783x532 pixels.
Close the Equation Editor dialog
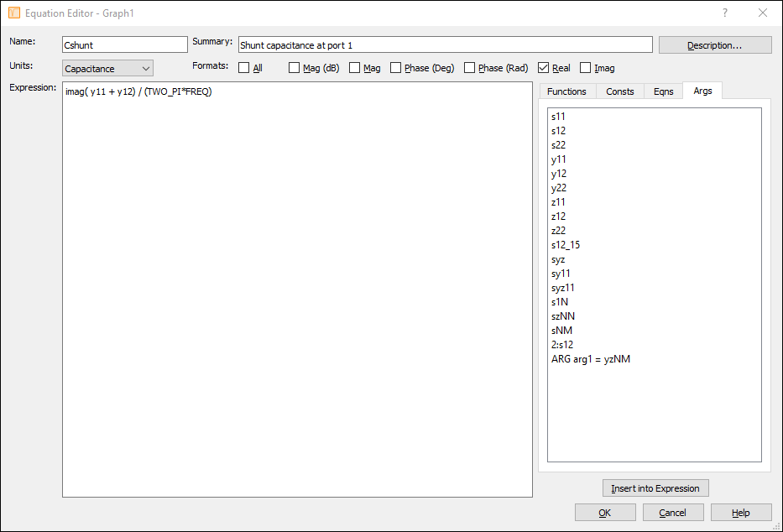pyautogui.click(x=763, y=13)
